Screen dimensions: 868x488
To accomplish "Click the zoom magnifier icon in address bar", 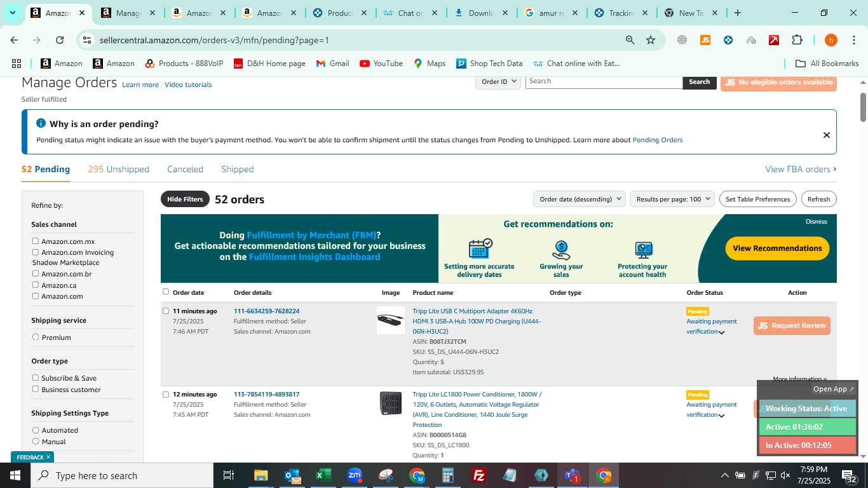I will [x=630, y=40].
